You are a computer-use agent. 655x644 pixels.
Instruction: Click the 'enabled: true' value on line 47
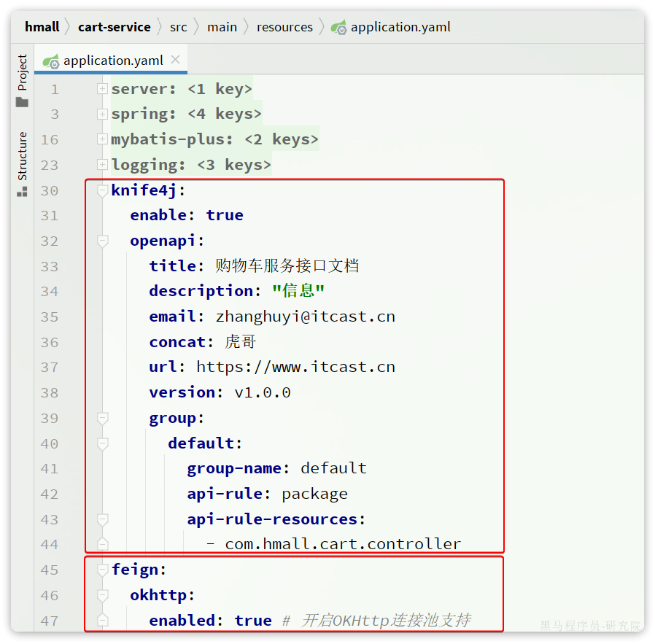tap(252, 621)
